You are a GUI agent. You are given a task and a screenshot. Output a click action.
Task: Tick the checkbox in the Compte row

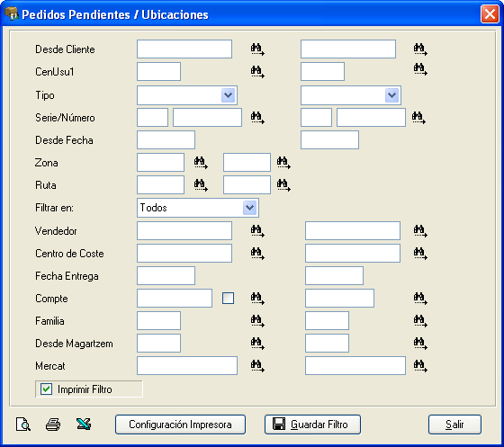click(229, 298)
